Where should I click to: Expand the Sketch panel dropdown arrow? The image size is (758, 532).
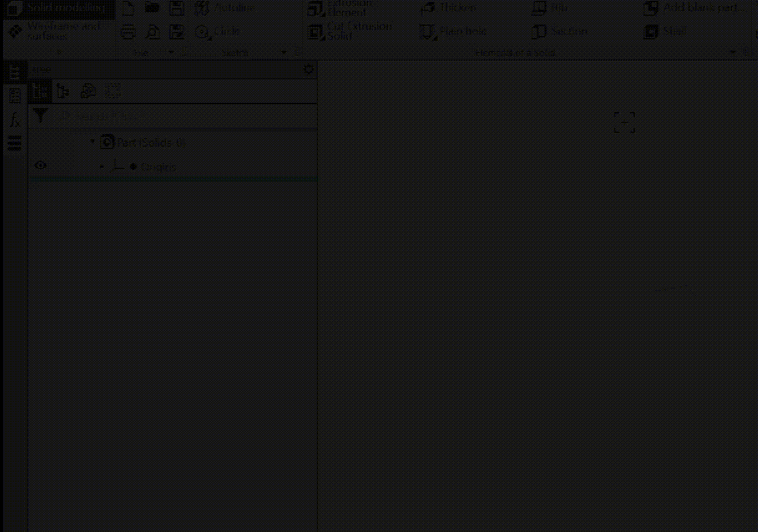tap(284, 53)
